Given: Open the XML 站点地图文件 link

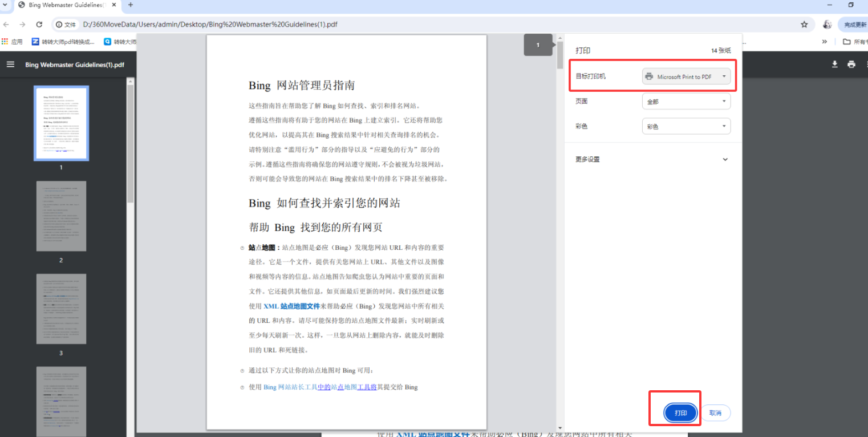Looking at the screenshot, I should pos(291,306).
